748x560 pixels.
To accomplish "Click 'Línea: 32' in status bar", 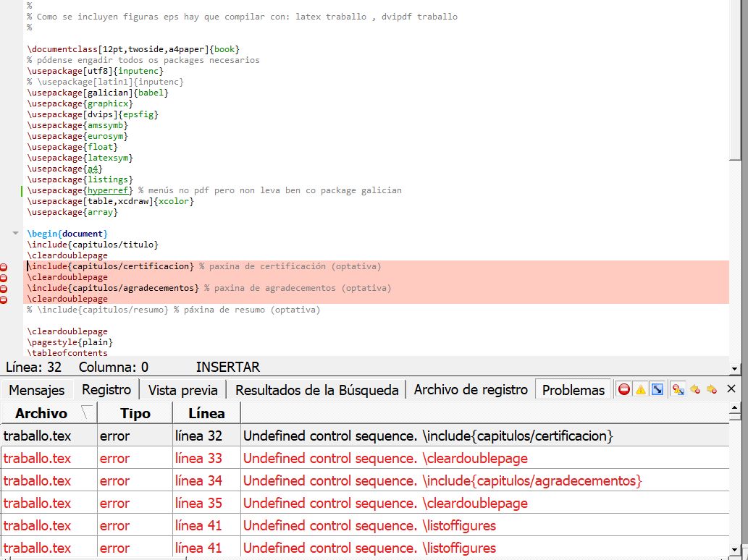I will (x=33, y=367).
